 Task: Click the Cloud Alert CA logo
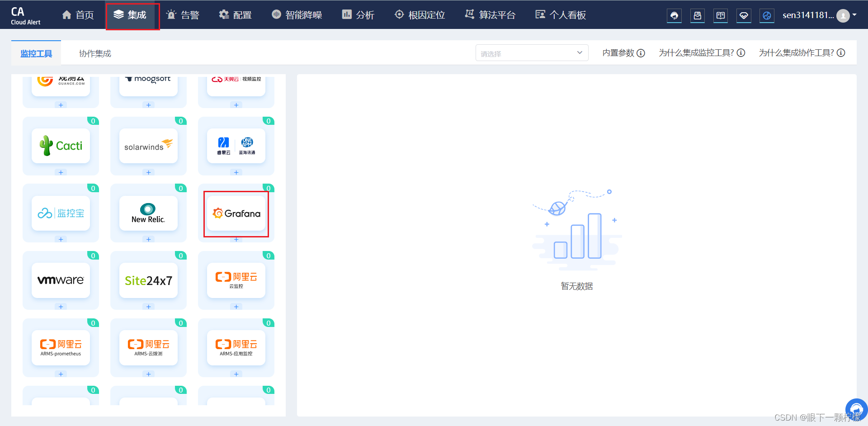tap(25, 15)
